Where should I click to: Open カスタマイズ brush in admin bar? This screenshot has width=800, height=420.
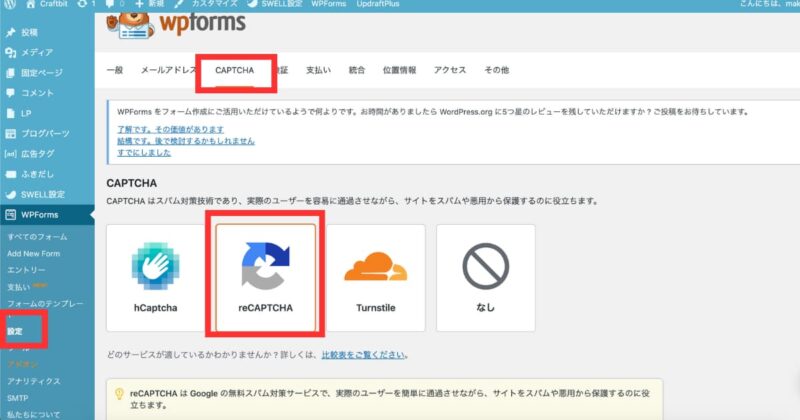179,4
